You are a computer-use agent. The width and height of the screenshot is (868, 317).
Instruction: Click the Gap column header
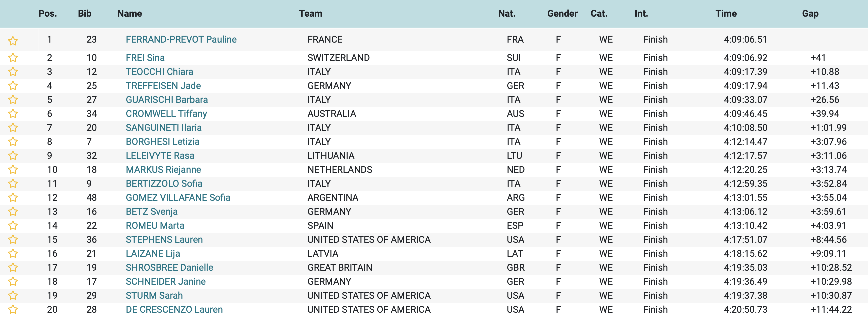810,13
